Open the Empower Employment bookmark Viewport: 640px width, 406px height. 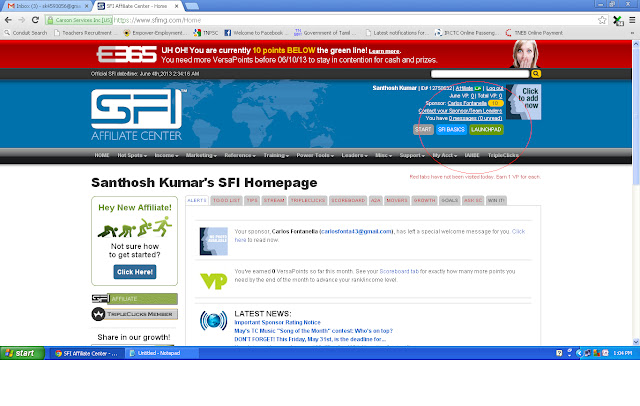coord(154,33)
